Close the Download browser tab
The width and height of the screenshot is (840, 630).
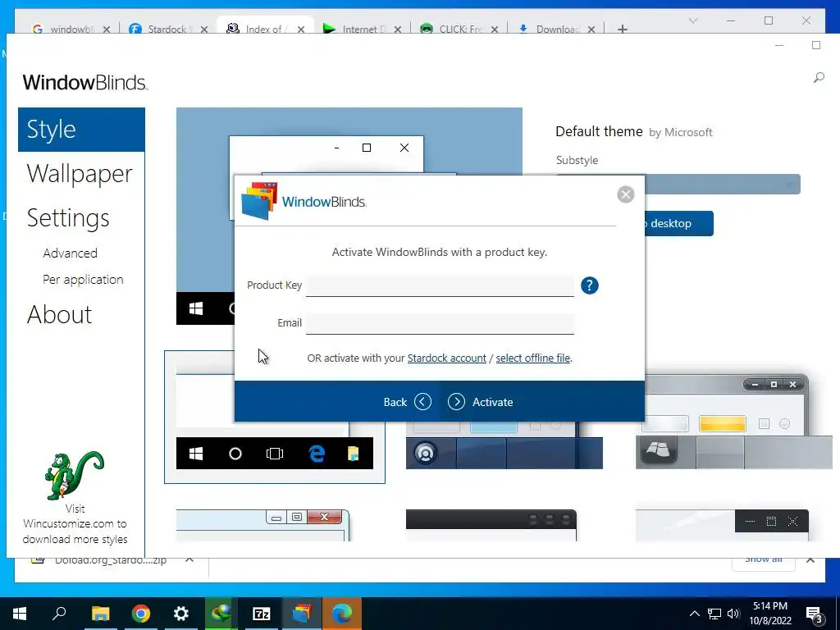click(591, 30)
